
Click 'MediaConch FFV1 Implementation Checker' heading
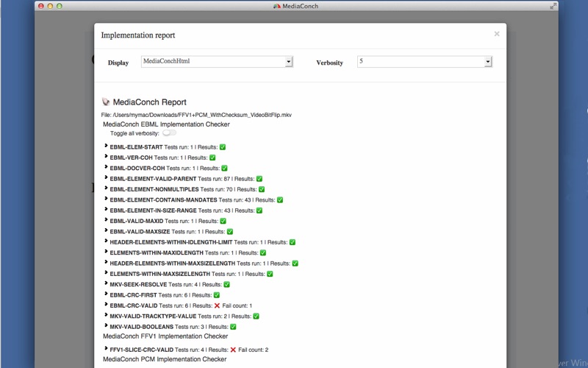(165, 336)
